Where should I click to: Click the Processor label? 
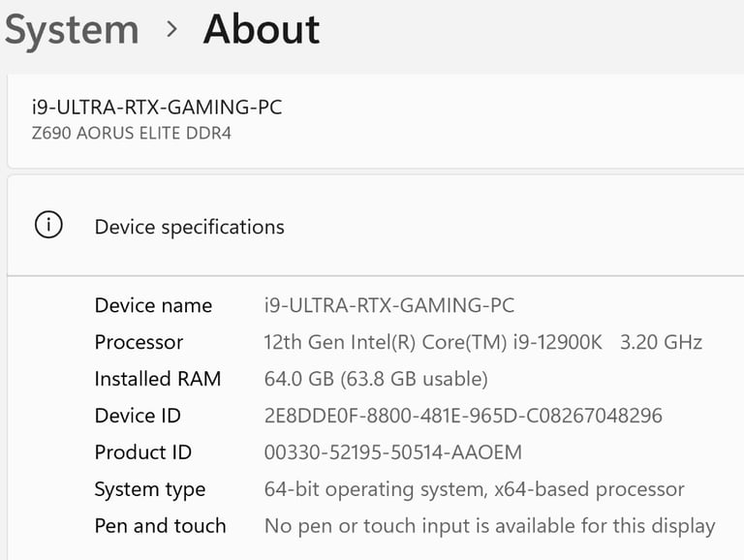(x=139, y=342)
